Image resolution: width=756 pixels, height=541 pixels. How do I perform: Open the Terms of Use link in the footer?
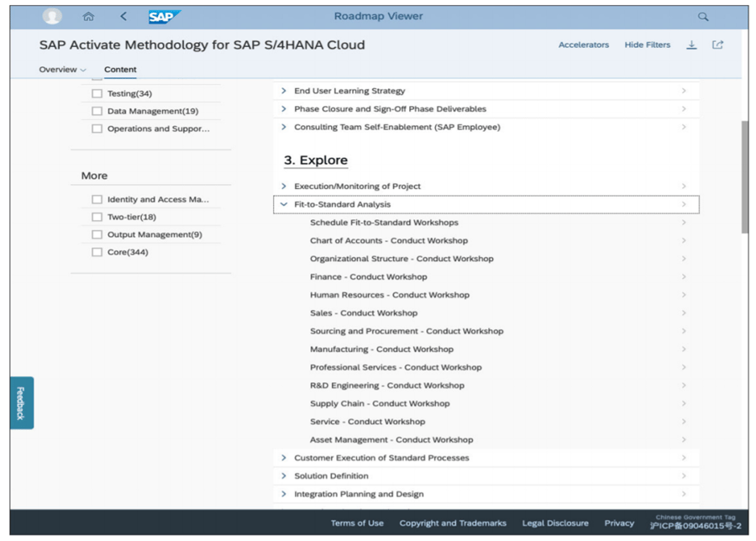(x=357, y=522)
